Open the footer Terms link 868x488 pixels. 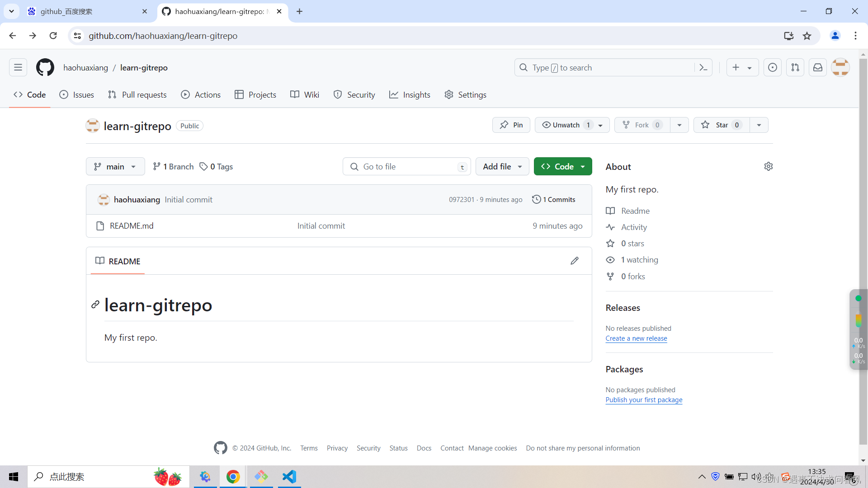[309, 448]
